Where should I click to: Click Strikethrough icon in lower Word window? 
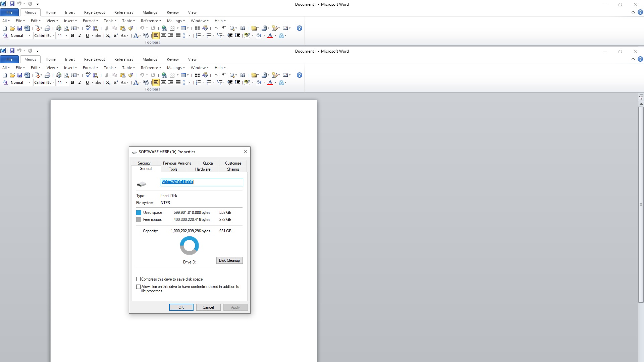coord(98,82)
